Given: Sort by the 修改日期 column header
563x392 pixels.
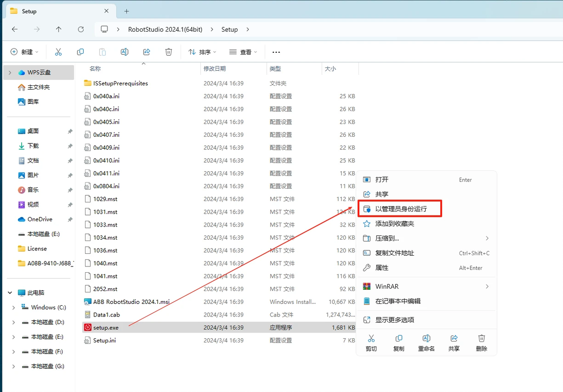Looking at the screenshot, I should [x=214, y=68].
